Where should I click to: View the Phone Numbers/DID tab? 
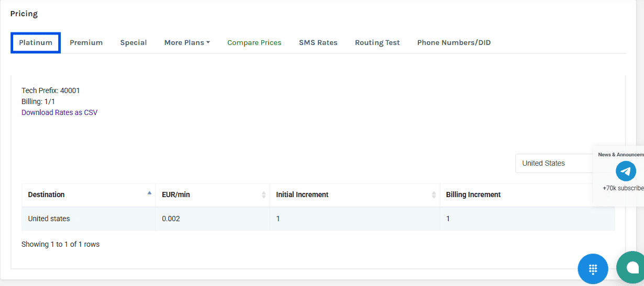point(453,42)
